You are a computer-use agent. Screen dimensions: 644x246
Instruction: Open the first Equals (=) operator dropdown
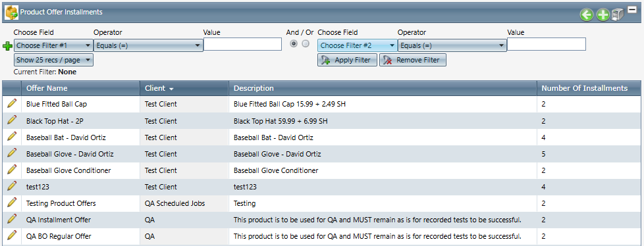click(148, 45)
